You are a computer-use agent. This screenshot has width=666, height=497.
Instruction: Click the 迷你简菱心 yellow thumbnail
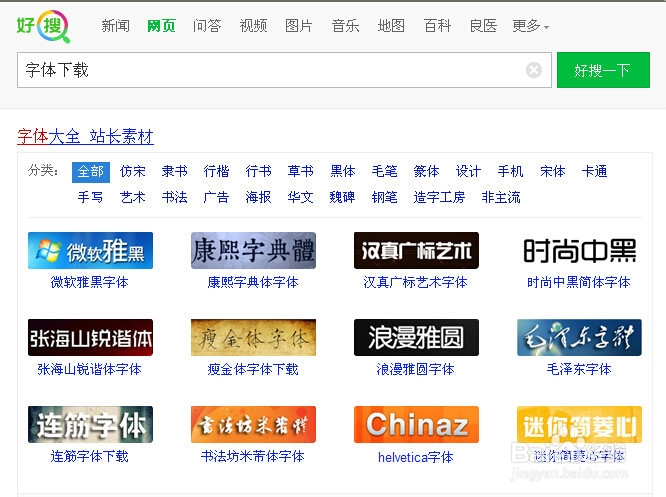[x=579, y=424]
